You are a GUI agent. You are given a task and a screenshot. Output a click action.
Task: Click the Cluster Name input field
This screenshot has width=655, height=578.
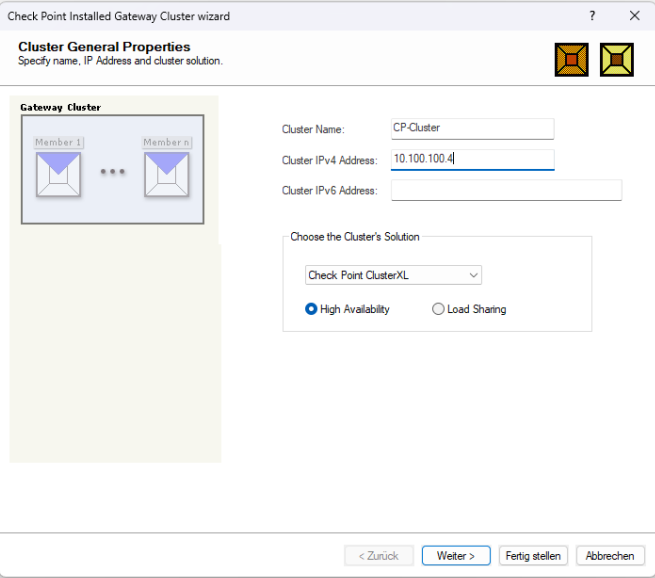(472, 129)
